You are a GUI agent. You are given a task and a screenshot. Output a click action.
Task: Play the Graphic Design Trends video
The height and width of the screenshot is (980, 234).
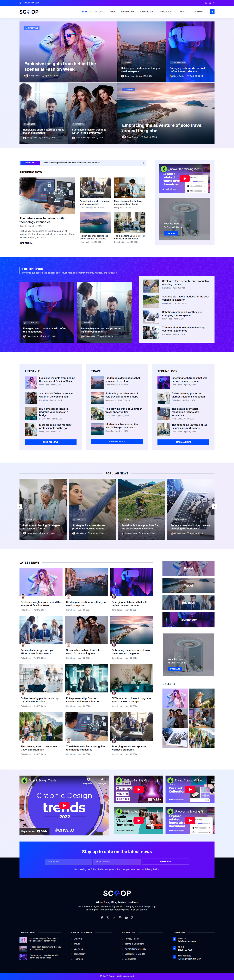tap(64, 805)
